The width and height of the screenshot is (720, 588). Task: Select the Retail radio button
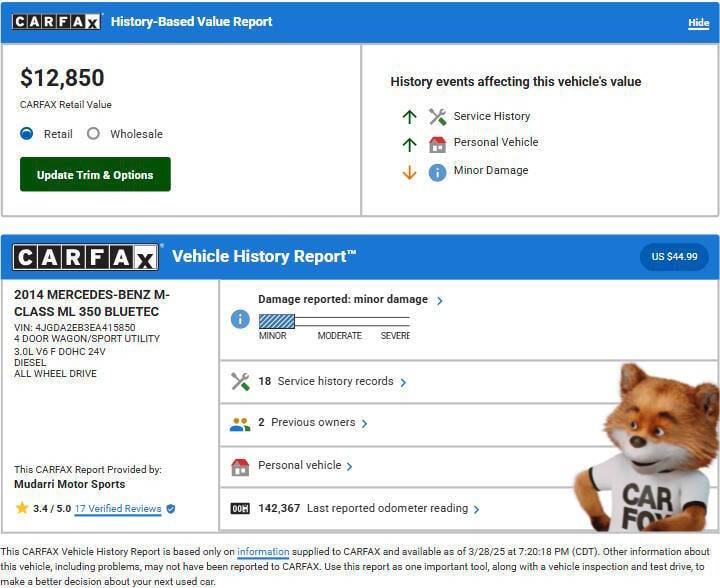click(27, 134)
